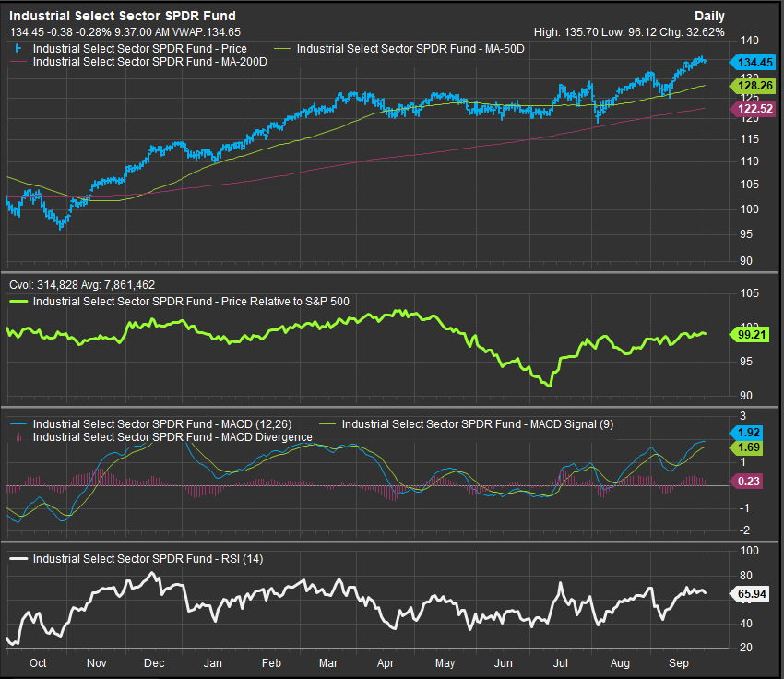Click the 'Mar' month axis label
This screenshot has height=679, width=784.
click(x=328, y=663)
